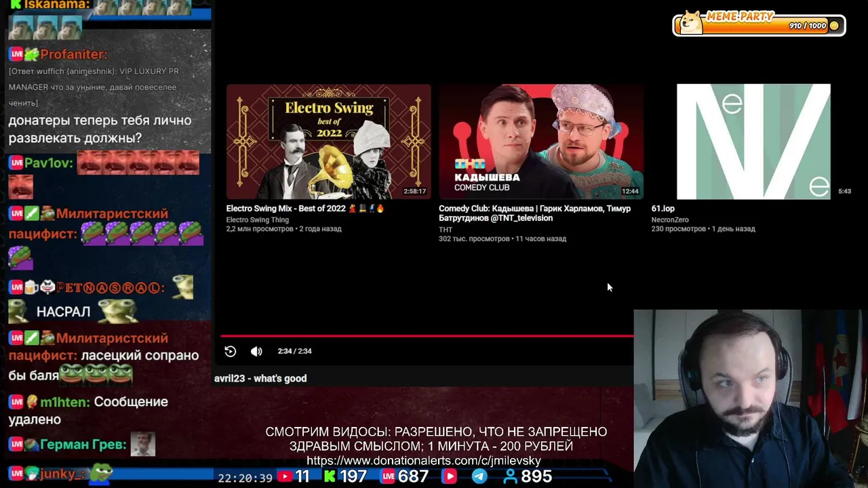Screen dimensions: 868x488
Task: Click the LIVE badge beside Profaniter
Action: [x=16, y=54]
